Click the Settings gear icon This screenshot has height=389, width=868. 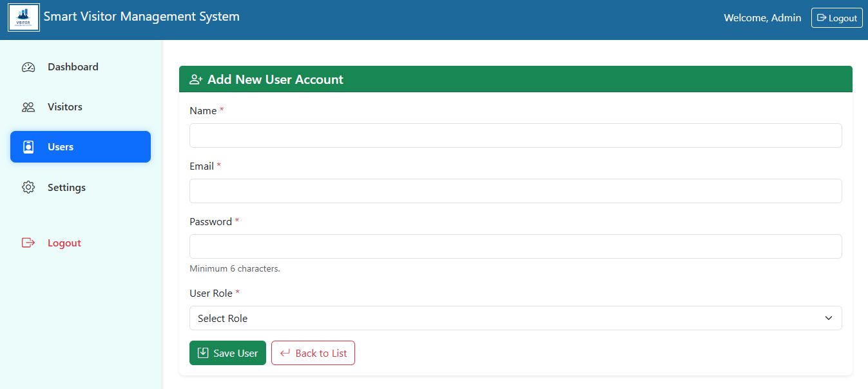click(28, 188)
